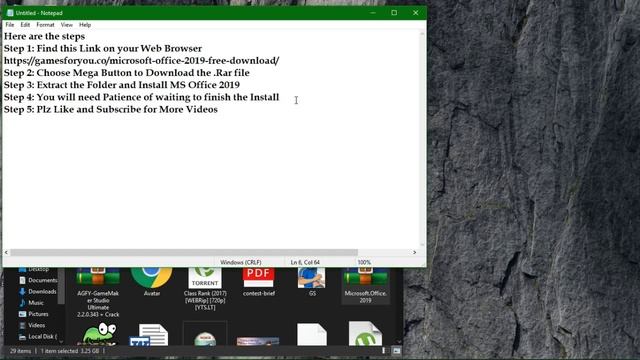The image size is (640, 360).
Task: Place cursor in Step 5 Subscribe line
Action: (111, 109)
